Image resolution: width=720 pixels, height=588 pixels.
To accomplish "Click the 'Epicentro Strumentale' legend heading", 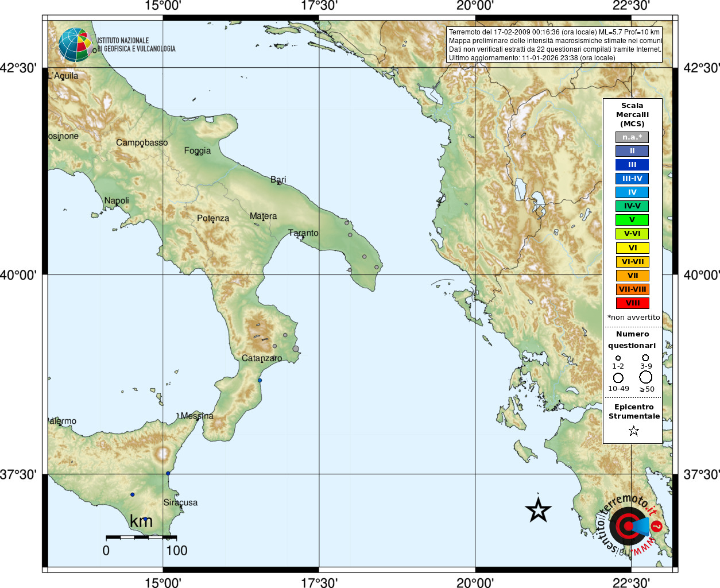I will pyautogui.click(x=634, y=412).
